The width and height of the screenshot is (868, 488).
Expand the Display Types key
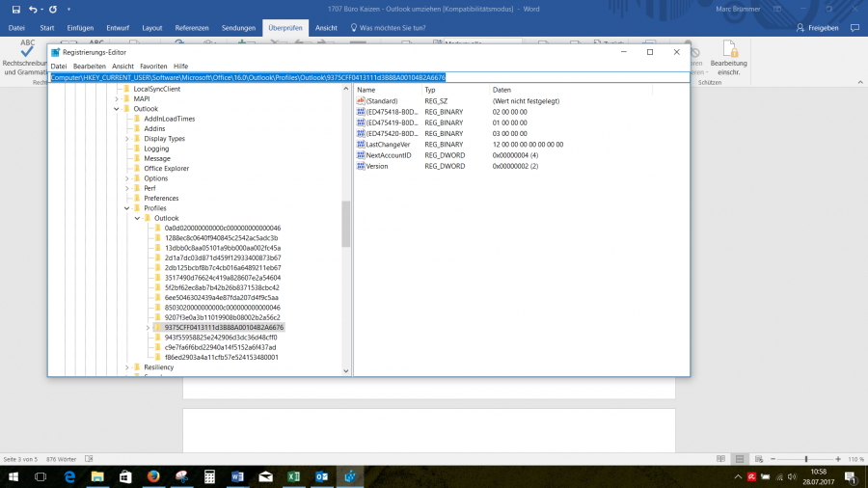[x=127, y=139]
